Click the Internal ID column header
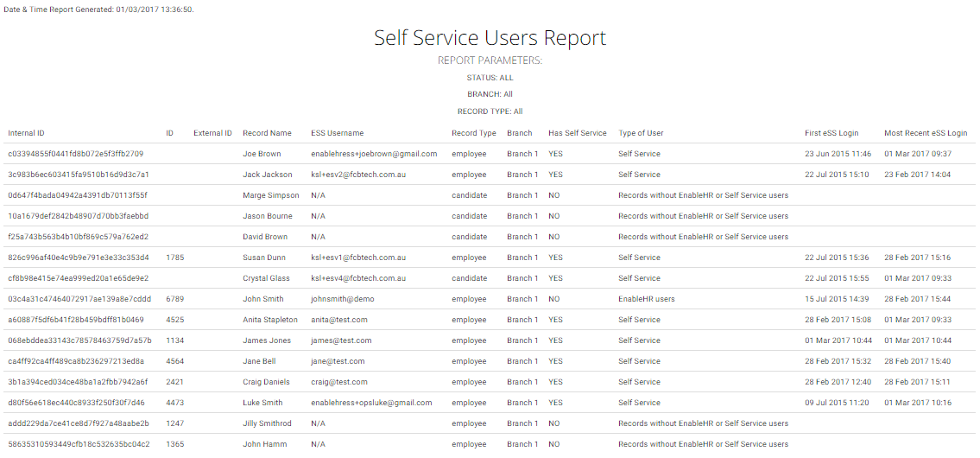This screenshot has width=980, height=458. [x=26, y=133]
